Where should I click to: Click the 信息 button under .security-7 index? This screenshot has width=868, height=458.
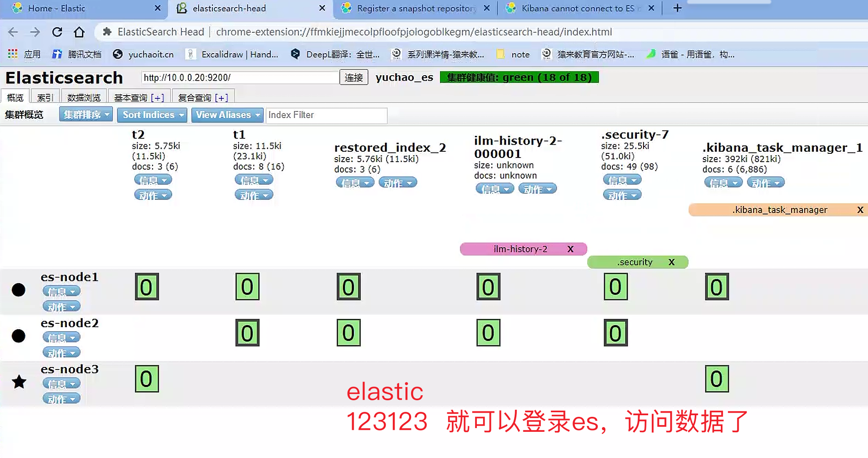pos(621,180)
